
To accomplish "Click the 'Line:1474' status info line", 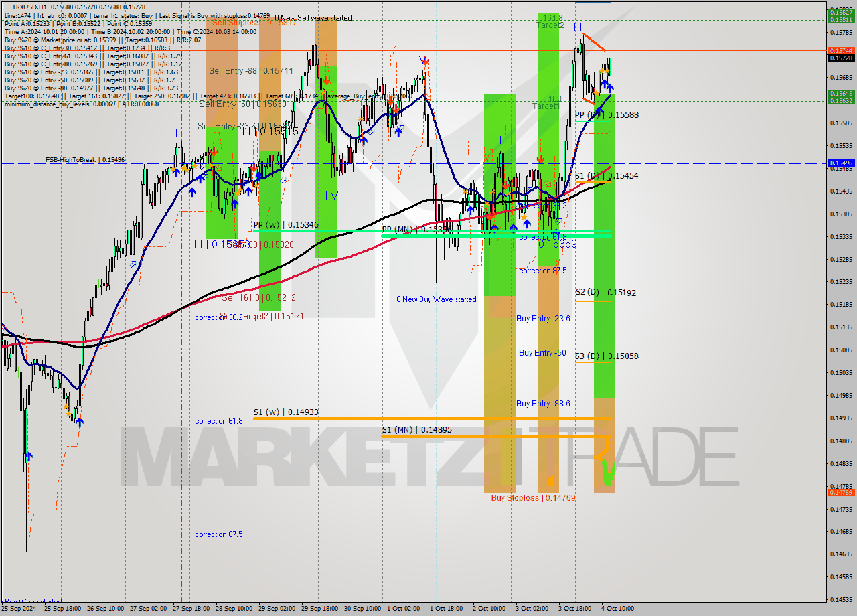I will pyautogui.click(x=137, y=15).
